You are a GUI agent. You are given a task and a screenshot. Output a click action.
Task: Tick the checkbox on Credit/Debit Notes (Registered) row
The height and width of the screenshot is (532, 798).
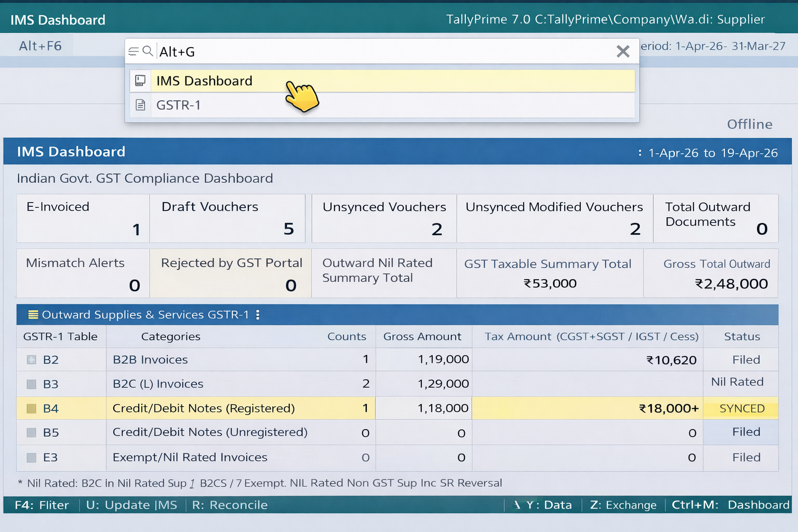coord(31,408)
